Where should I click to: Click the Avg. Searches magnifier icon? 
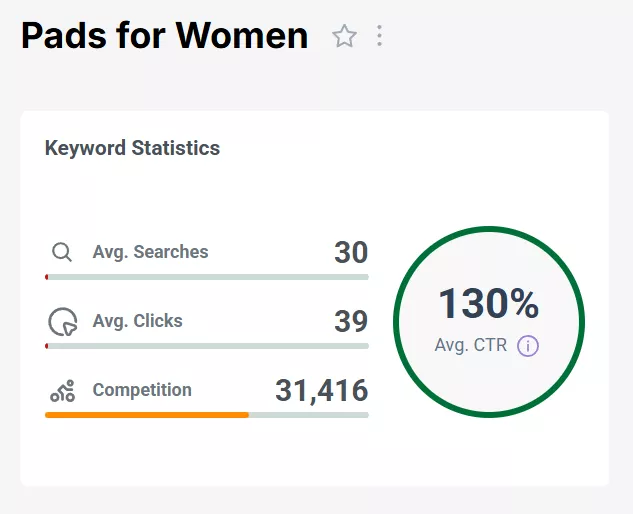coord(62,252)
